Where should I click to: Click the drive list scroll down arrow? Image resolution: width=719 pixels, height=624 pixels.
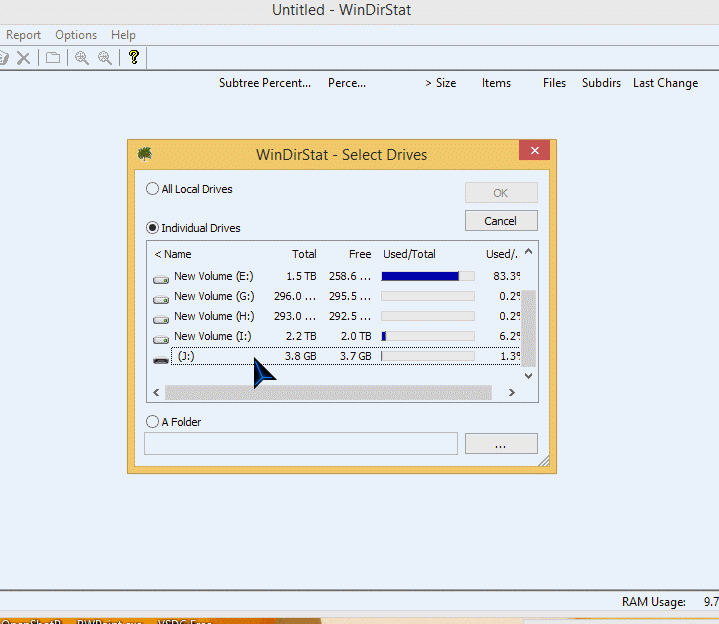point(528,376)
